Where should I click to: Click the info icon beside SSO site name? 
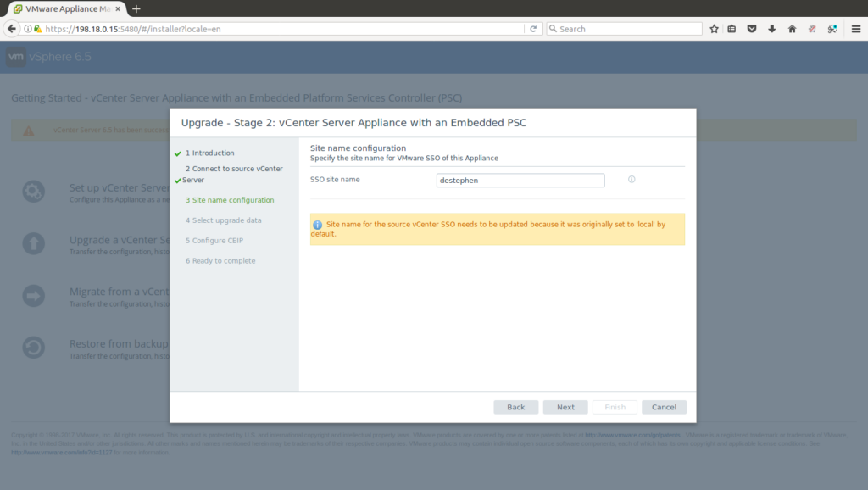point(632,180)
